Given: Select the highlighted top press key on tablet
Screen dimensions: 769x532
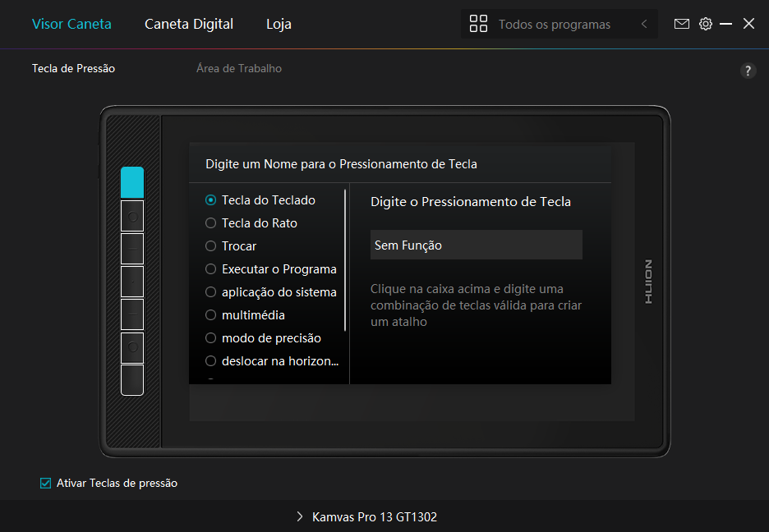Looking at the screenshot, I should tap(132, 182).
